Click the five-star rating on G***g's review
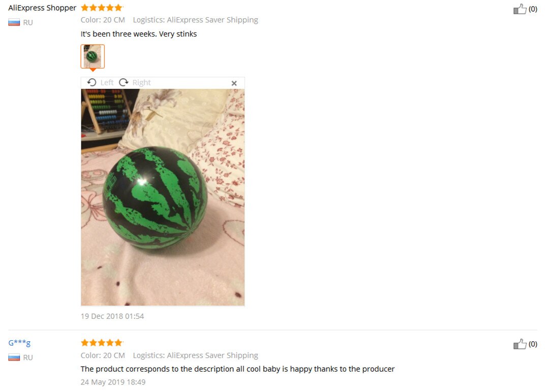 click(102, 343)
